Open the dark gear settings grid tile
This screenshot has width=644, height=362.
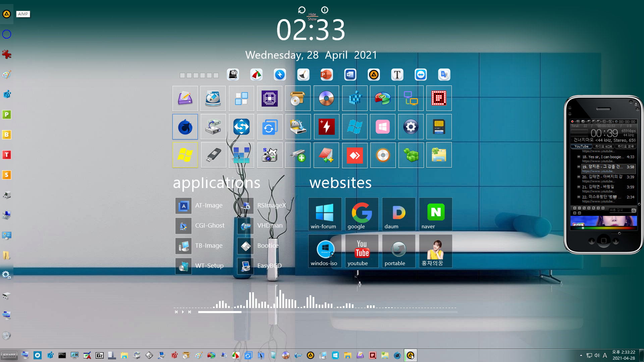pyautogui.click(x=411, y=127)
